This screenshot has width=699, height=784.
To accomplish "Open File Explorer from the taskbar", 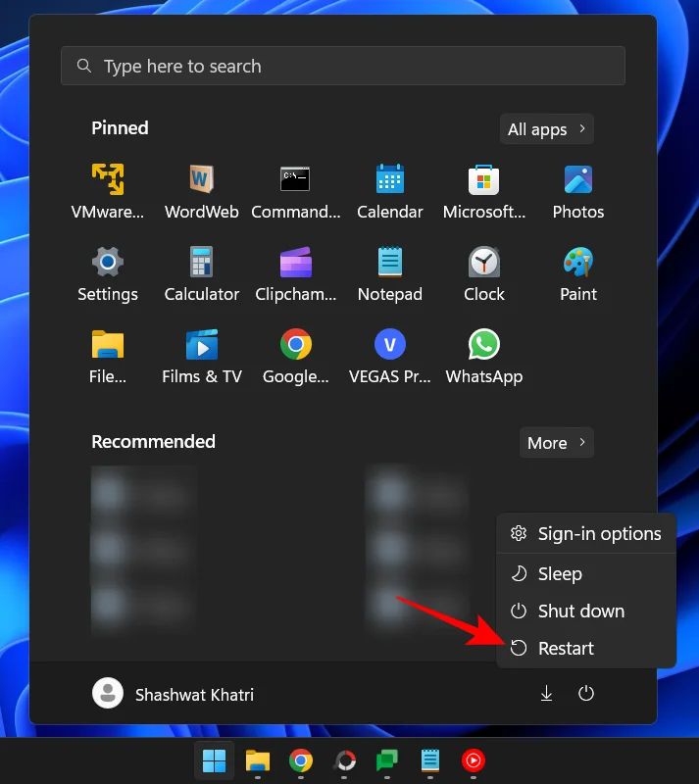I will (258, 760).
